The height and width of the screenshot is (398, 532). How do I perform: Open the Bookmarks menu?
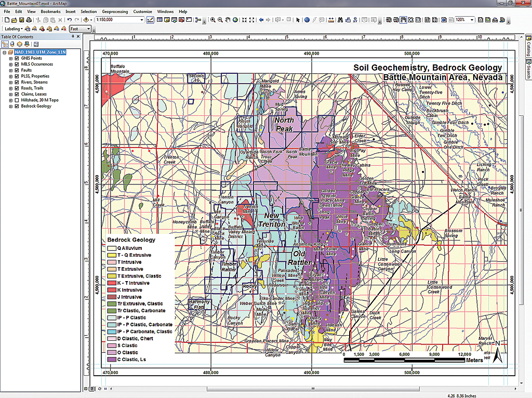pos(50,11)
